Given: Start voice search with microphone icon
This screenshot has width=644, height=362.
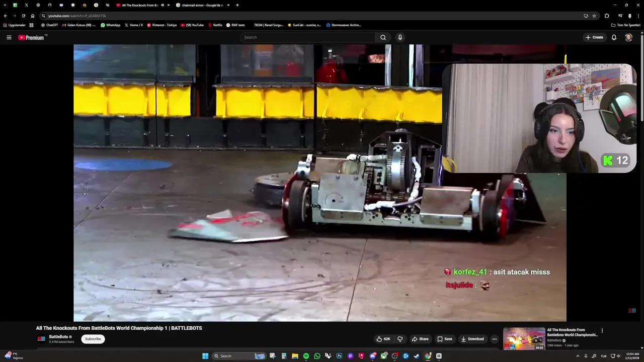Looking at the screenshot, I should pos(400,37).
